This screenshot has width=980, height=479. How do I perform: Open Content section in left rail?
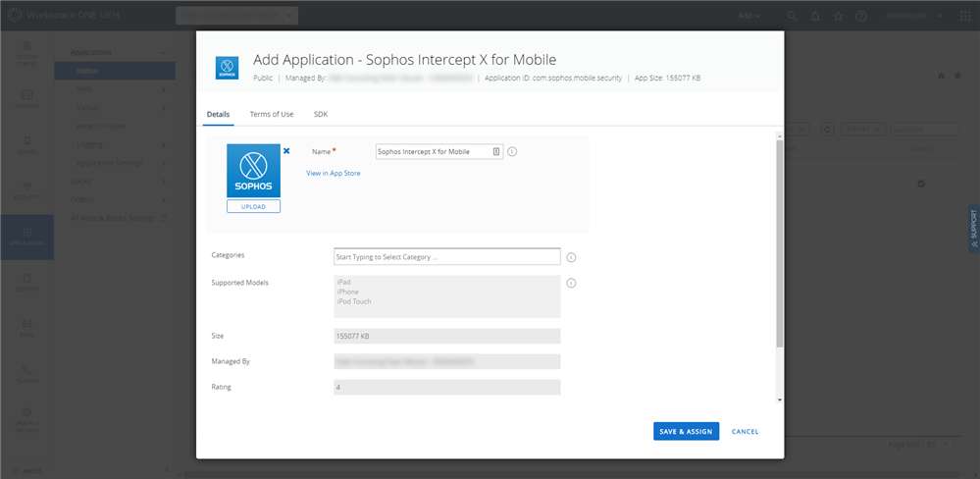point(26,283)
